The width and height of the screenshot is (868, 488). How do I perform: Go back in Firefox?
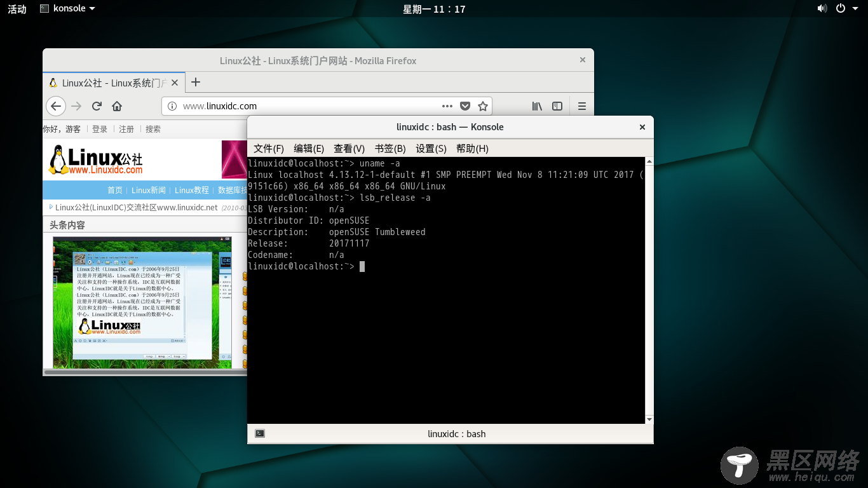point(56,106)
